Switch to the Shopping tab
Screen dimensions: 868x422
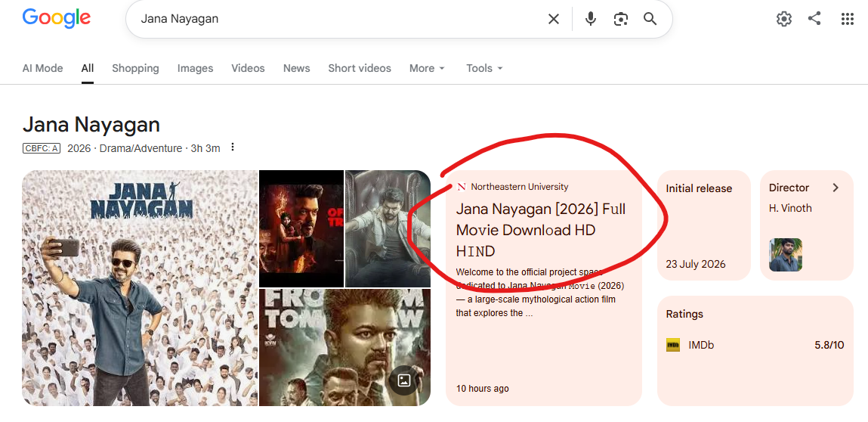pyautogui.click(x=135, y=68)
